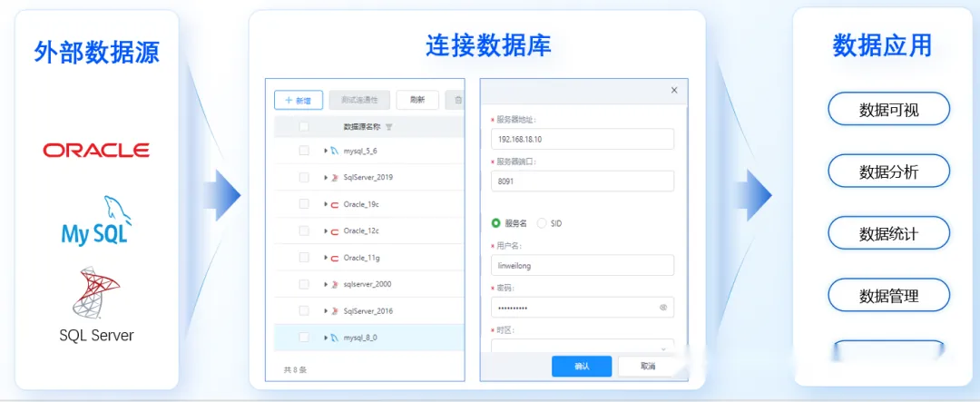Screen dimensions: 980x402
Task: Click the MySQL icon of mysql_5_6 row
Action: pos(335,151)
